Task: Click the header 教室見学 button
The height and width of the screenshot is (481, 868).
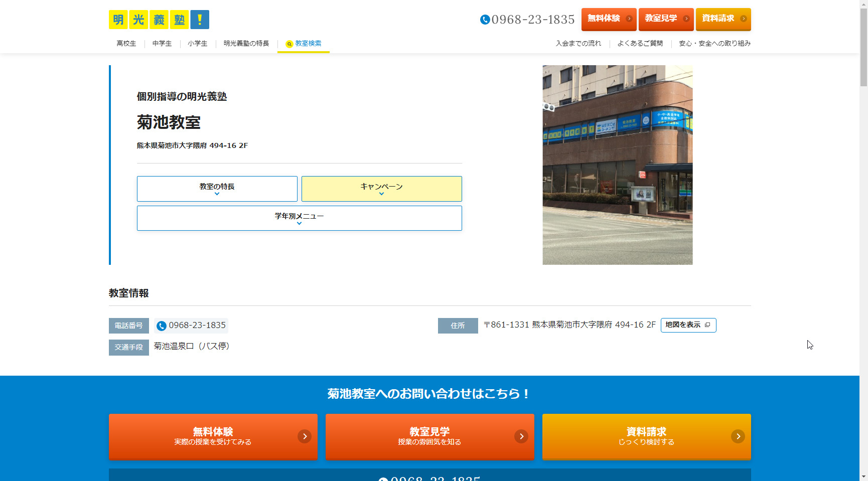Action: click(666, 19)
